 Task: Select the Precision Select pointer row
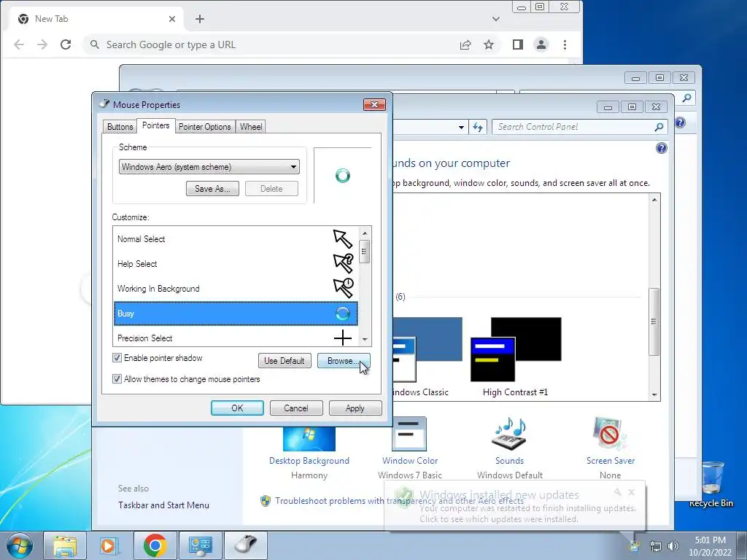click(236, 337)
